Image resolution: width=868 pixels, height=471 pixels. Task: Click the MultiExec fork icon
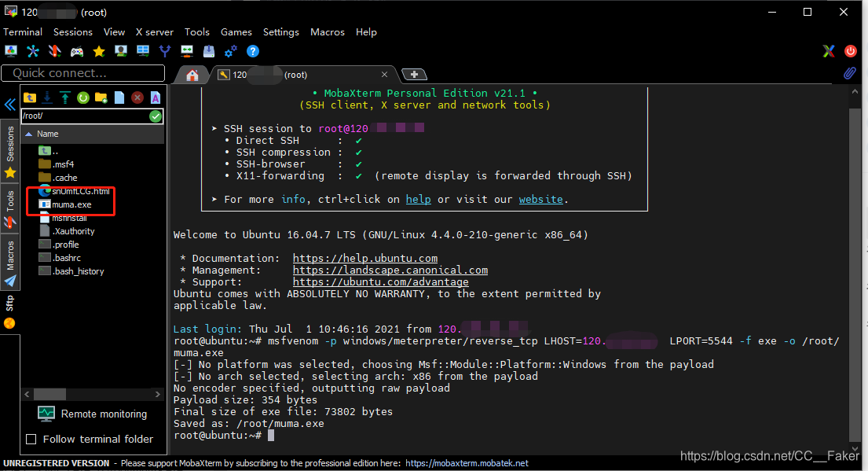[165, 52]
